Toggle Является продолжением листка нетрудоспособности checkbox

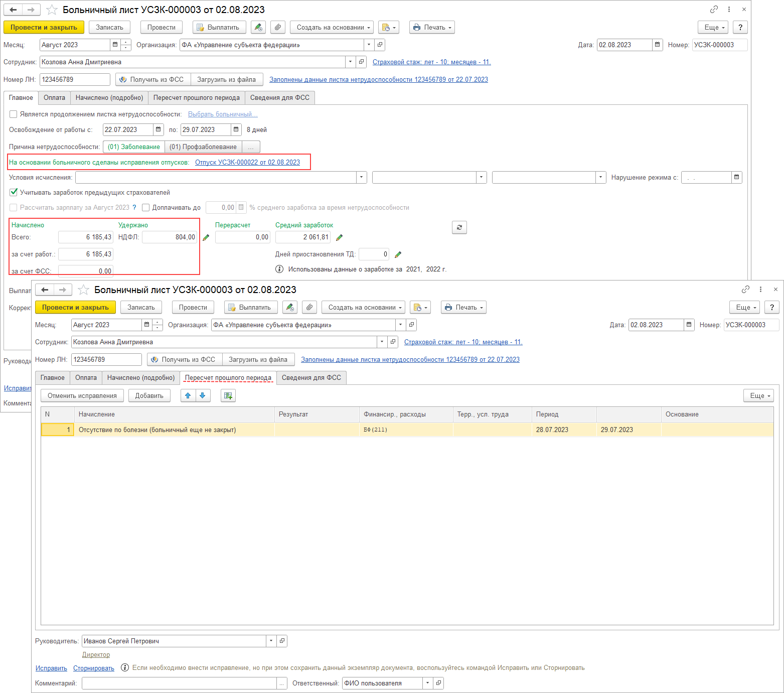tap(14, 114)
